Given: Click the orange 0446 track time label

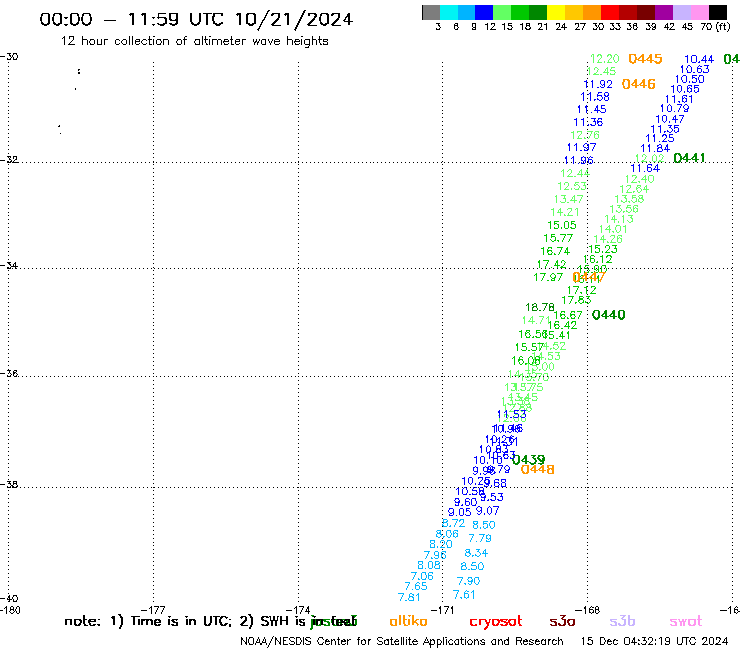Looking at the screenshot, I should [639, 84].
